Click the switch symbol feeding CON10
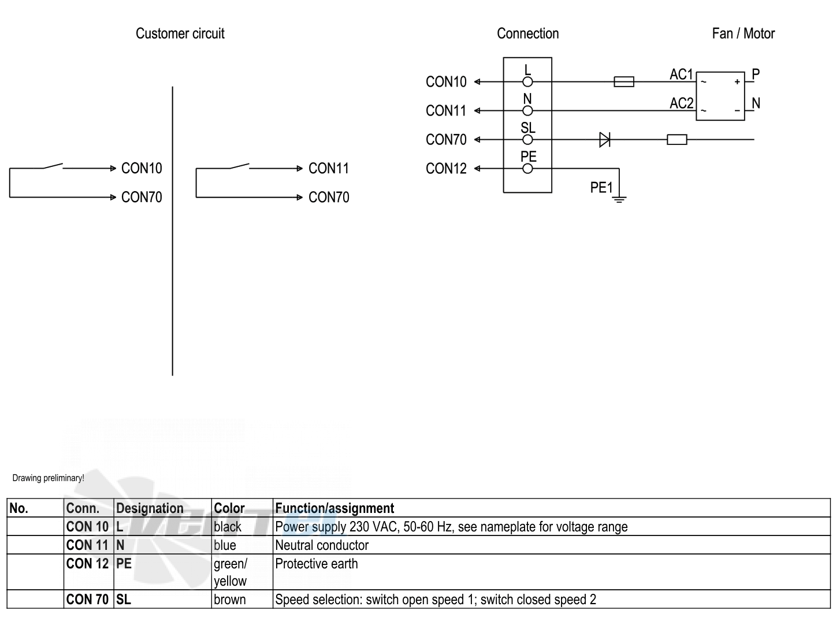This screenshot has height=625, width=840. [x=53, y=166]
